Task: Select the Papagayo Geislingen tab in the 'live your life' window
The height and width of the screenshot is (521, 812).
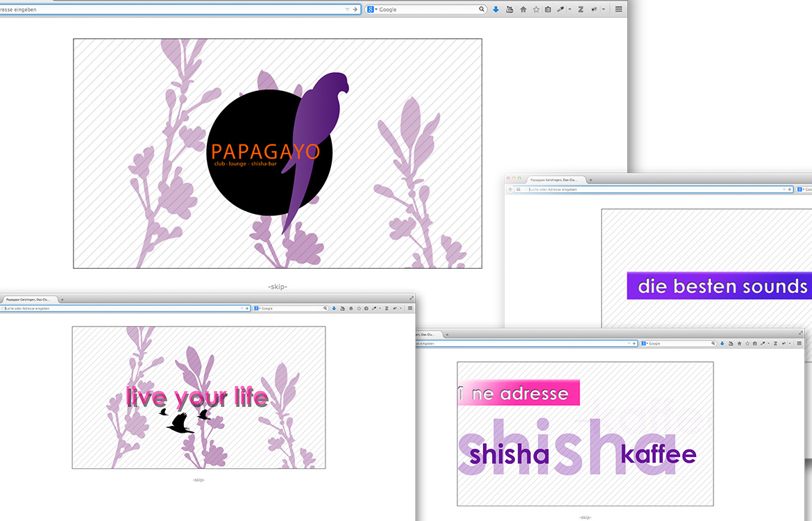Action: [x=28, y=299]
